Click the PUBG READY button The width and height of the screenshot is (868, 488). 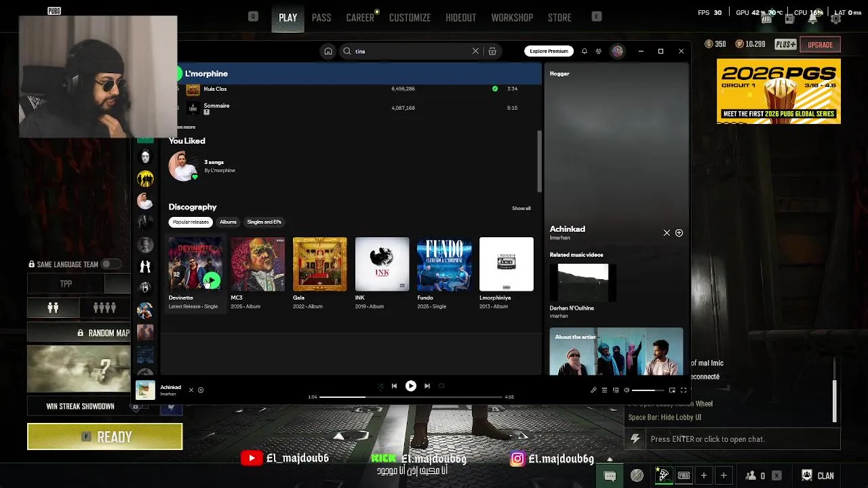[104, 437]
